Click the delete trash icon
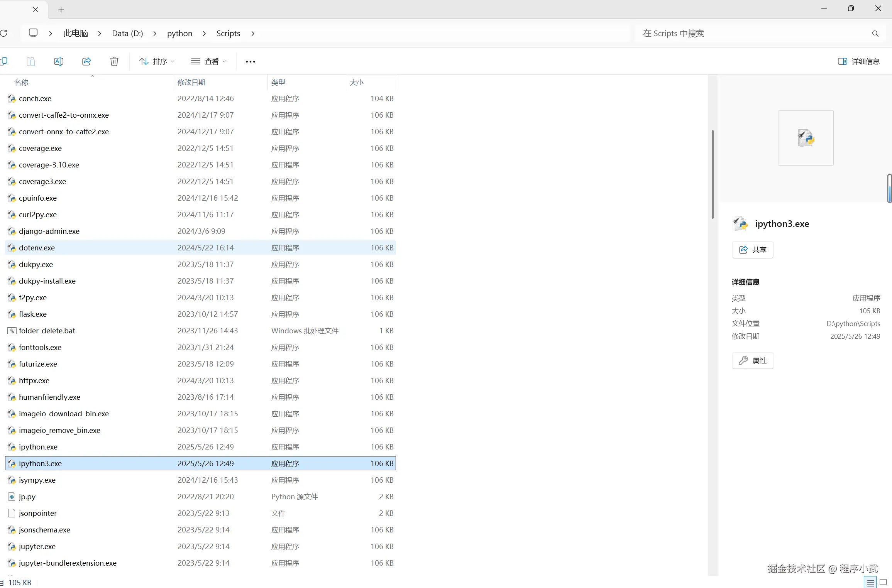This screenshot has height=588, width=892. pos(114,61)
